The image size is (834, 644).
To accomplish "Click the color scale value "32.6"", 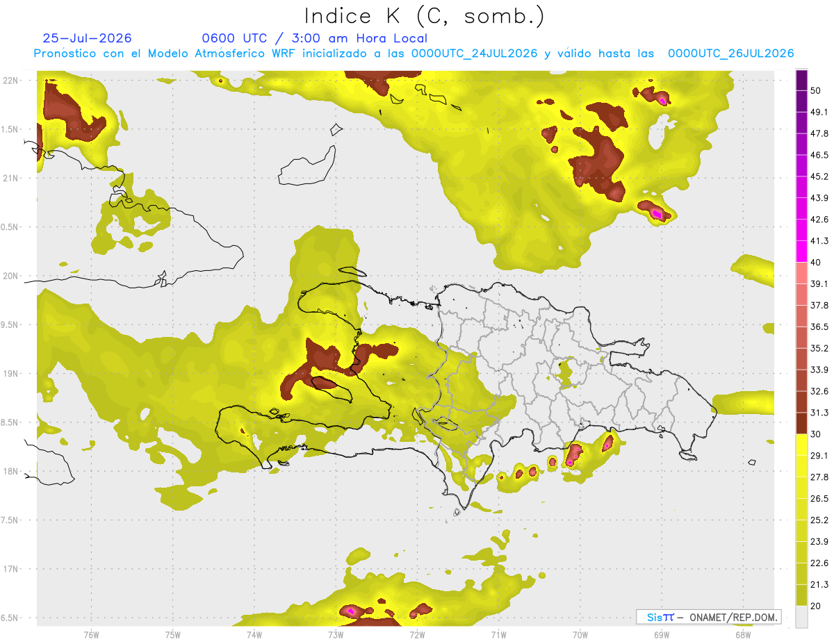I will tap(819, 391).
